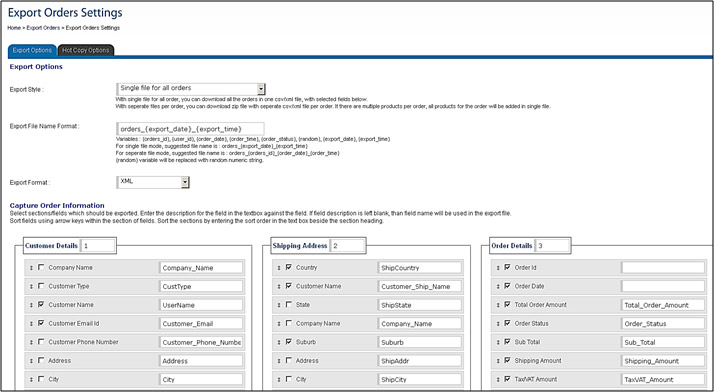Click the Customer_Ship_Name description field
Screen dimensions: 714x392
pos(420,286)
